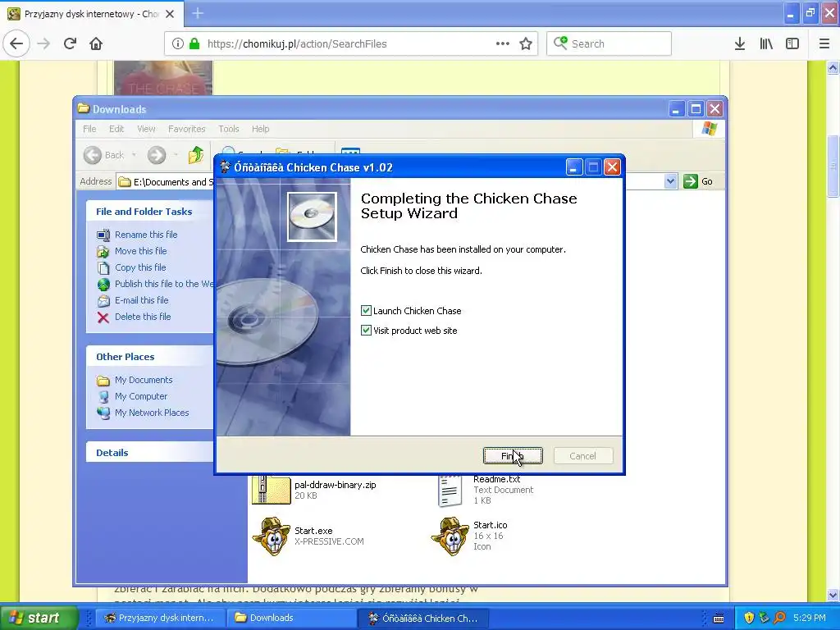This screenshot has height=630, width=840.
Task: Click Firefox back arrow button
Action: tap(16, 43)
